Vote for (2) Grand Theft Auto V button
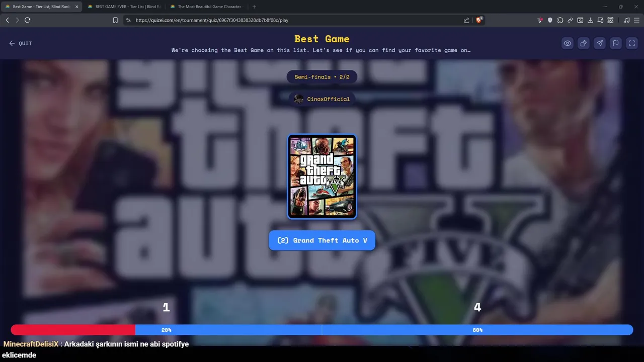644x362 pixels. tap(322, 240)
